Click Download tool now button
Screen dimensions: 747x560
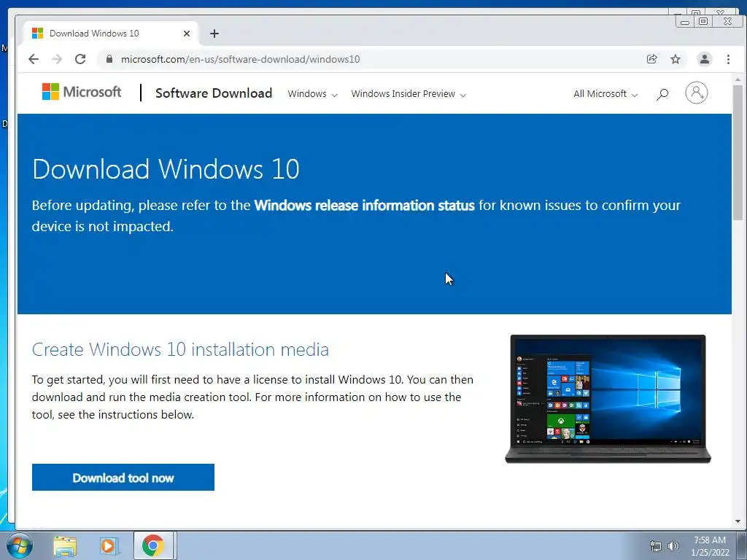[x=123, y=477]
